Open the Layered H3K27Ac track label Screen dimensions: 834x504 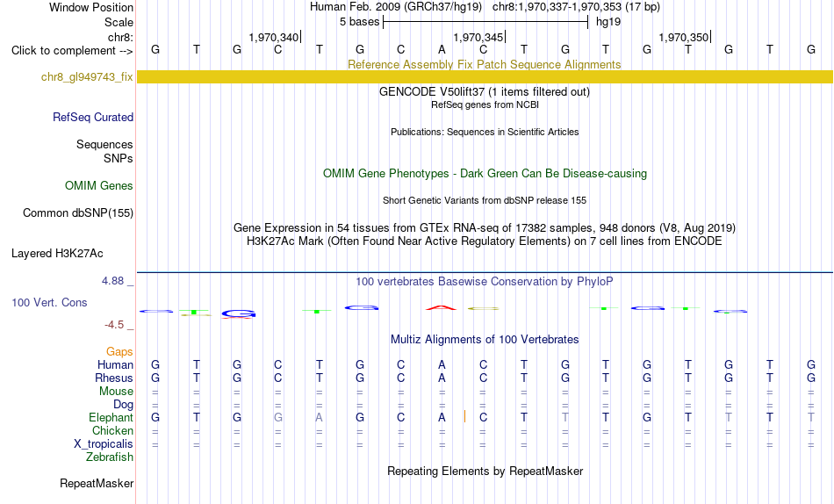[x=57, y=254]
